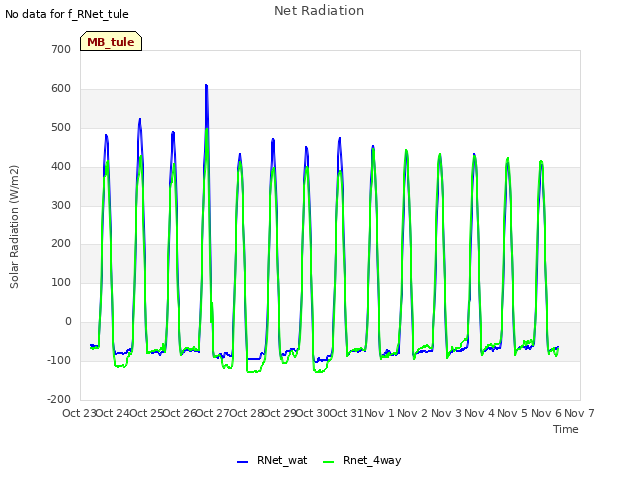Click the Oct 23 x-axis tick label
640x480 pixels.
click(x=79, y=413)
